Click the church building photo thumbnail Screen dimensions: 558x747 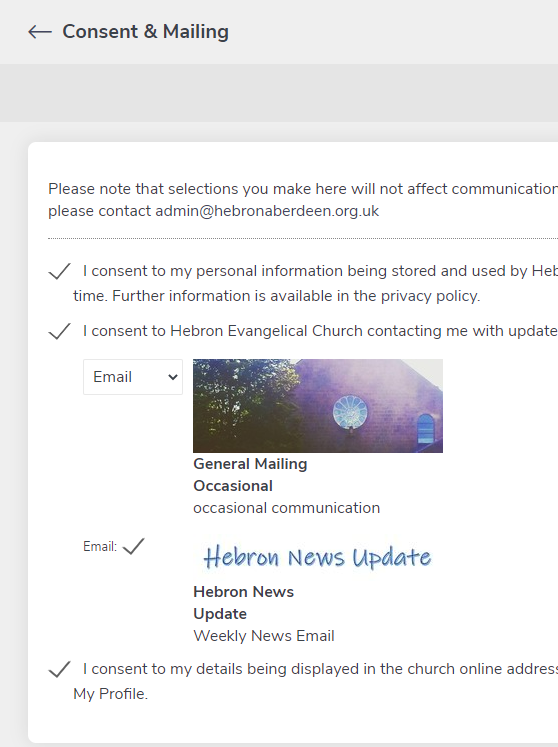pos(318,406)
